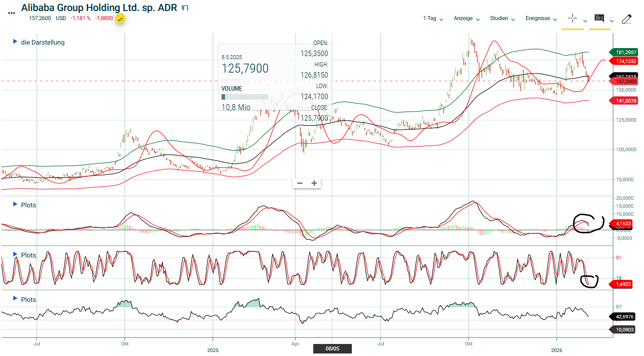Open the three-dots options menu
Viewport: 644px width, 356px height.
click(12, 14)
